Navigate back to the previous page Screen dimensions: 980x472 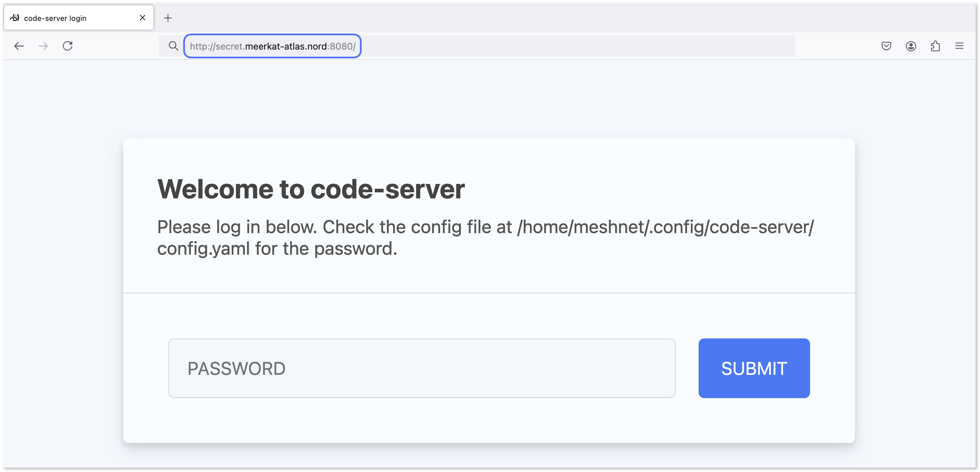click(19, 46)
